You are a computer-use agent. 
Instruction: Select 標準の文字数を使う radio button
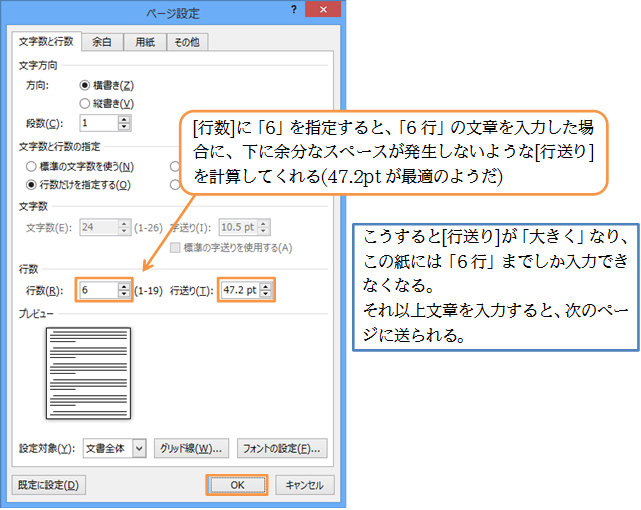pyautogui.click(x=31, y=167)
